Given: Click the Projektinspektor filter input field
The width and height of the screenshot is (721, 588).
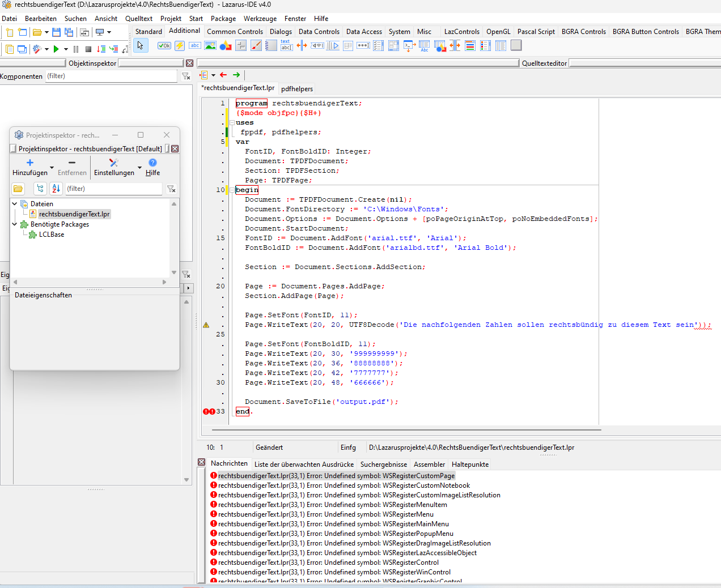Looking at the screenshot, I should click(113, 189).
